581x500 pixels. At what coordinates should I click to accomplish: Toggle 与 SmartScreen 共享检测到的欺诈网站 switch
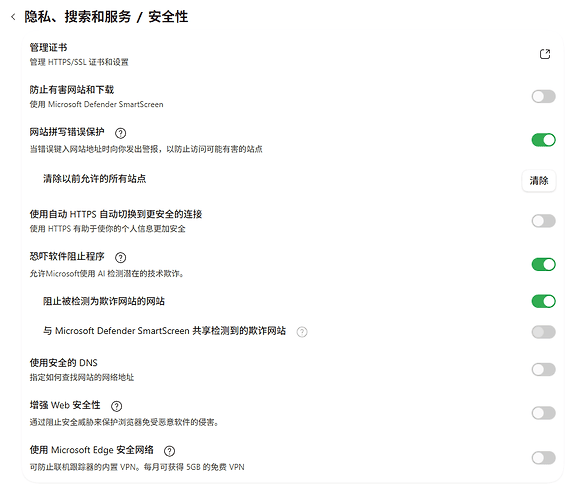544,332
